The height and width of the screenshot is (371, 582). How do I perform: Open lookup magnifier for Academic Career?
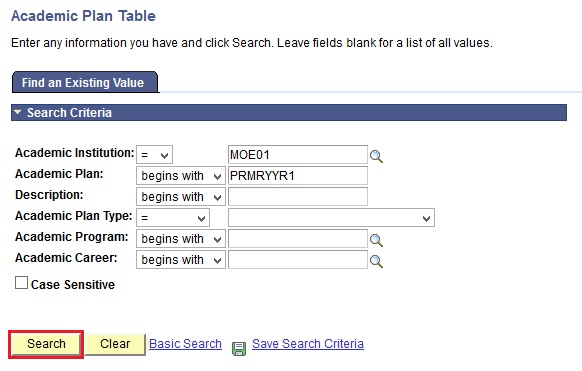point(376,261)
